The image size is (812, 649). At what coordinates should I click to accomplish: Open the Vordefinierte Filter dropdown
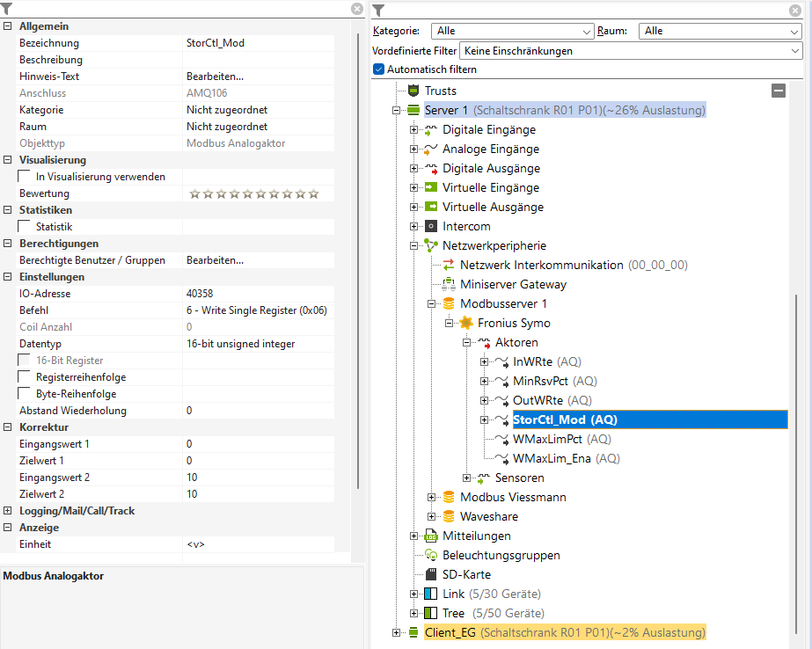coord(632,51)
